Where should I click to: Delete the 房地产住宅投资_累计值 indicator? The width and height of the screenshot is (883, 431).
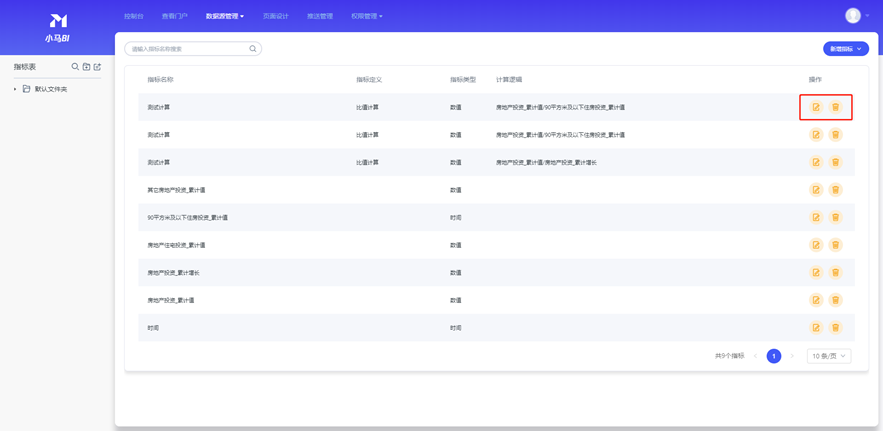click(x=836, y=245)
